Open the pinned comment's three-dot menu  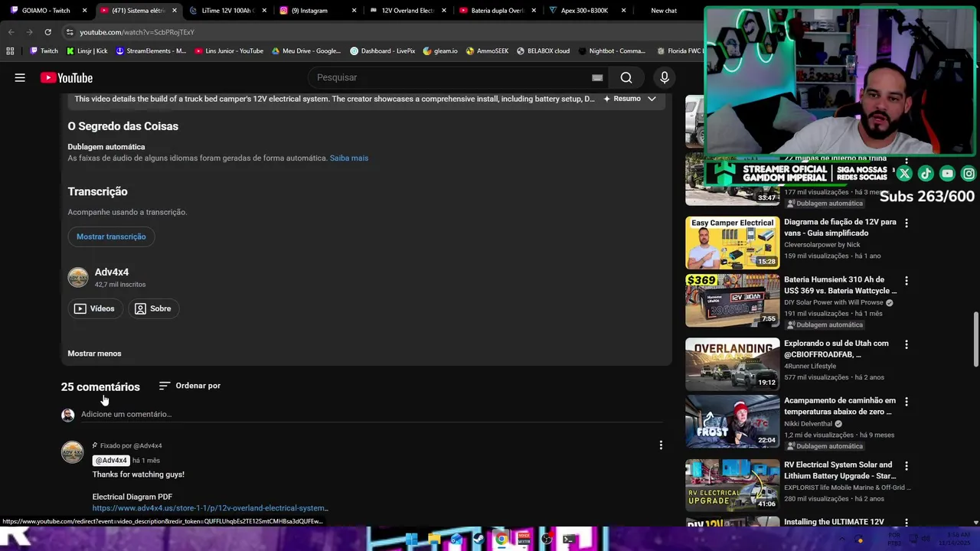tap(661, 445)
